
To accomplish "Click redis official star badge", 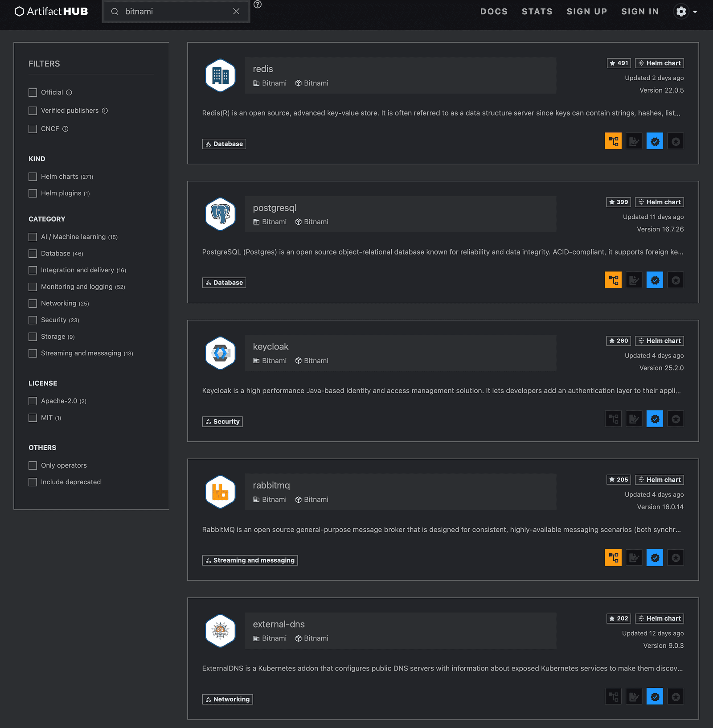I will [x=676, y=141].
